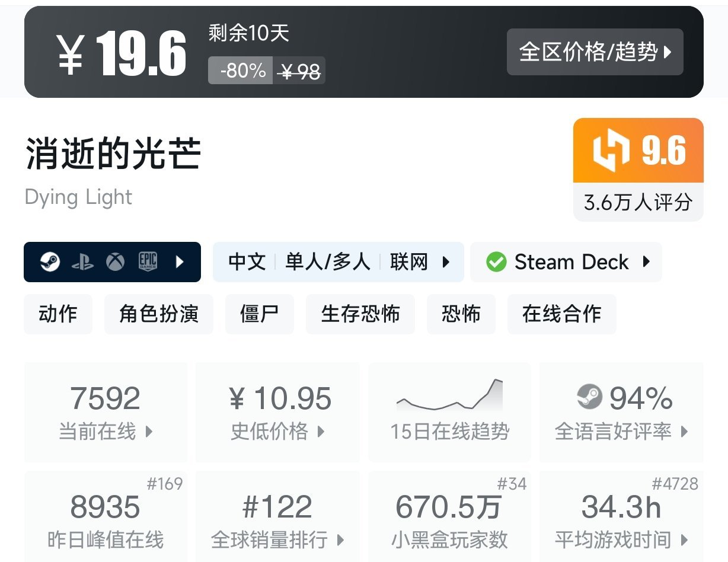Screen dimensions: 728x562
Task: Select the 僵尸 zombie tag
Action: click(x=260, y=314)
